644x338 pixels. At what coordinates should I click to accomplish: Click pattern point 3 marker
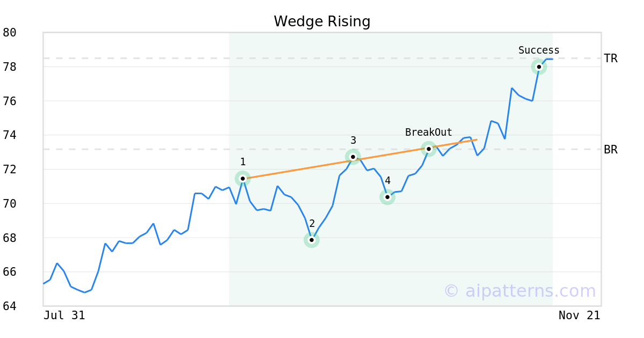coord(353,157)
